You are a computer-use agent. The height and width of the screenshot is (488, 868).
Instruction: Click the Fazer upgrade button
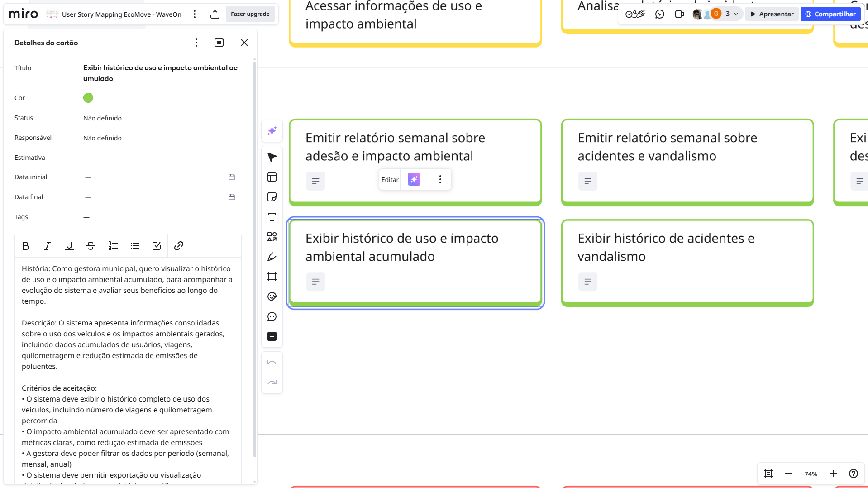pyautogui.click(x=250, y=14)
